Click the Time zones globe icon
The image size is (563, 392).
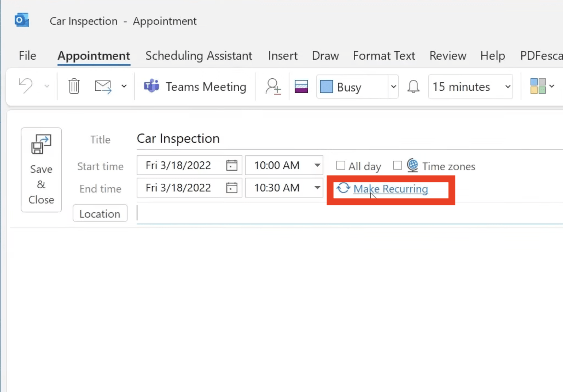[x=412, y=165]
